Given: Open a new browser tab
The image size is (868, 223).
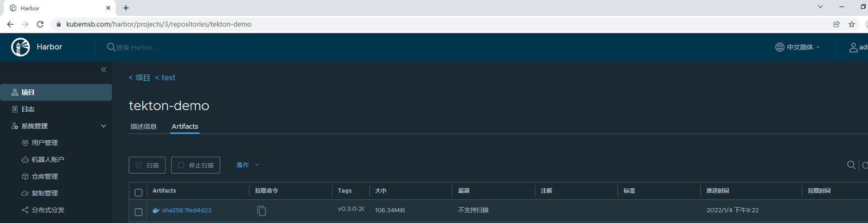Looking at the screenshot, I should point(126,8).
